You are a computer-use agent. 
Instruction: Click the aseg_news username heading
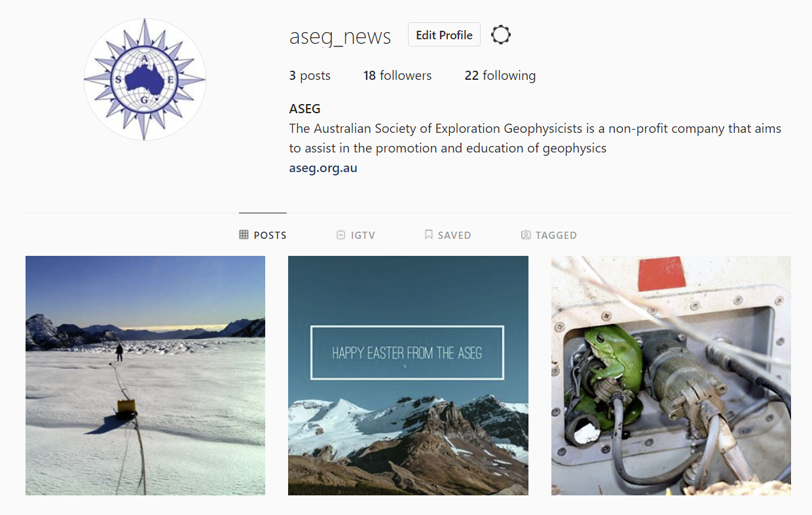[340, 37]
